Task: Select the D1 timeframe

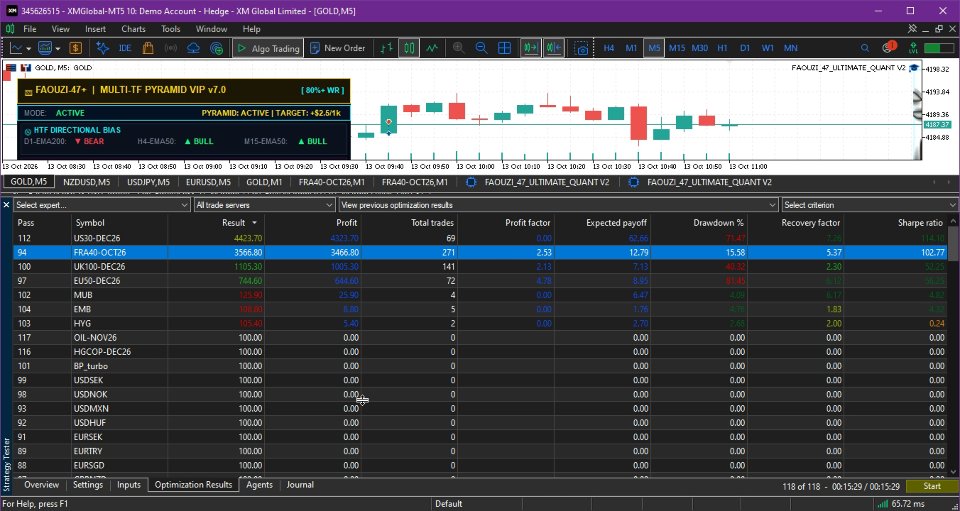Action: (745, 48)
